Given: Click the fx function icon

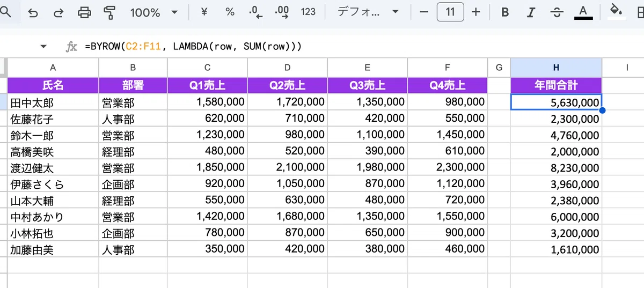Looking at the screenshot, I should click(71, 47).
